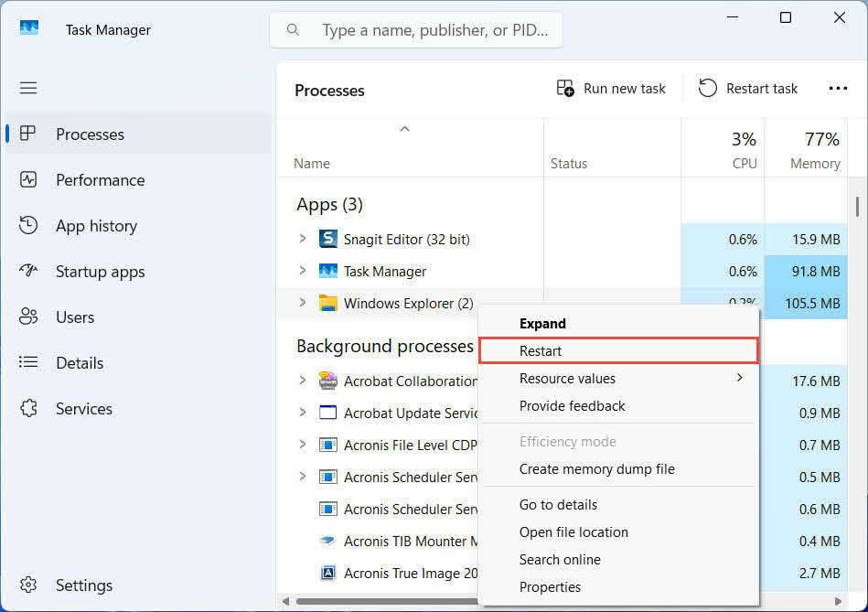The width and height of the screenshot is (868, 612).
Task: Click the Startup apps gauge icon
Action: pyautogui.click(x=28, y=270)
